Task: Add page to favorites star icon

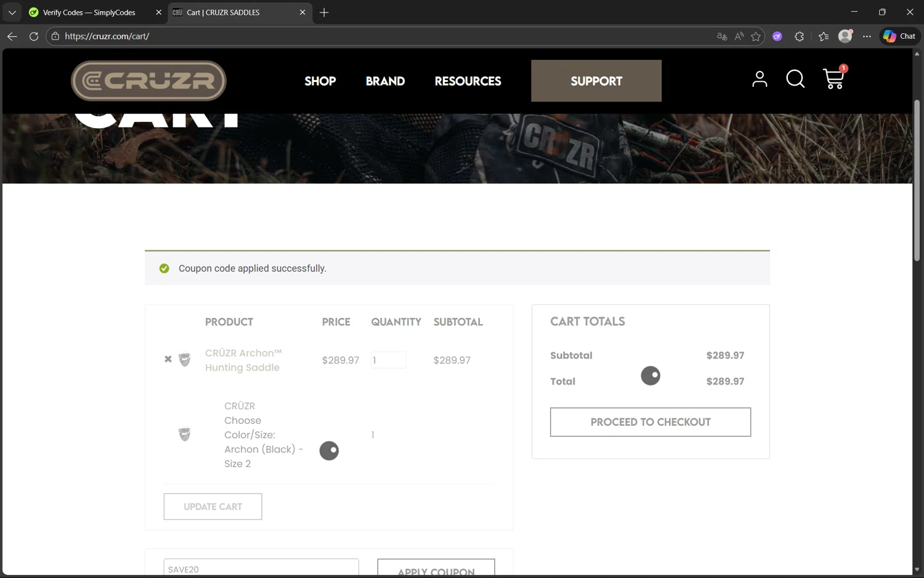Action: 756,36
